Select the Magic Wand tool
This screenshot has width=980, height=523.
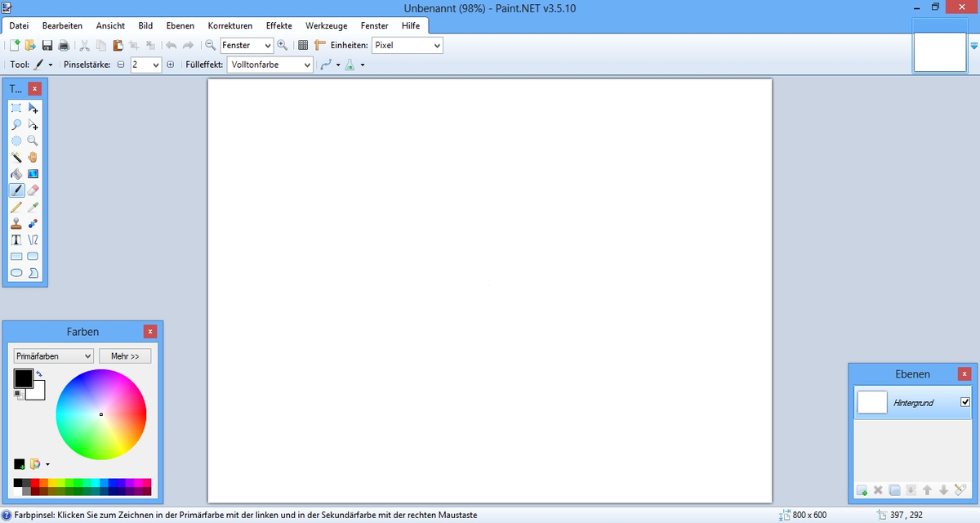coord(16,157)
